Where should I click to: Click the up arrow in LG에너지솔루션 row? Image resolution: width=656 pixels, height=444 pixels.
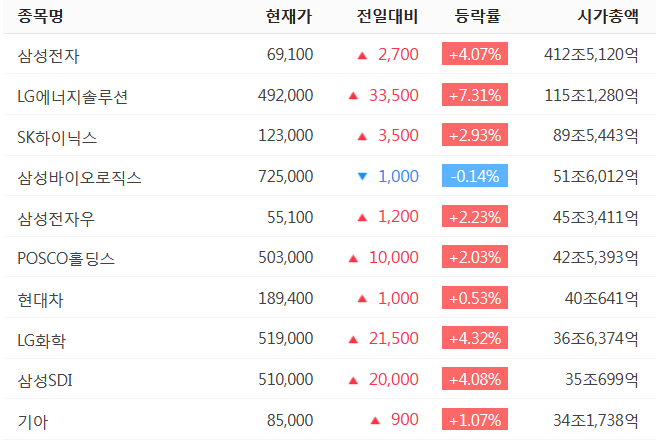353,96
